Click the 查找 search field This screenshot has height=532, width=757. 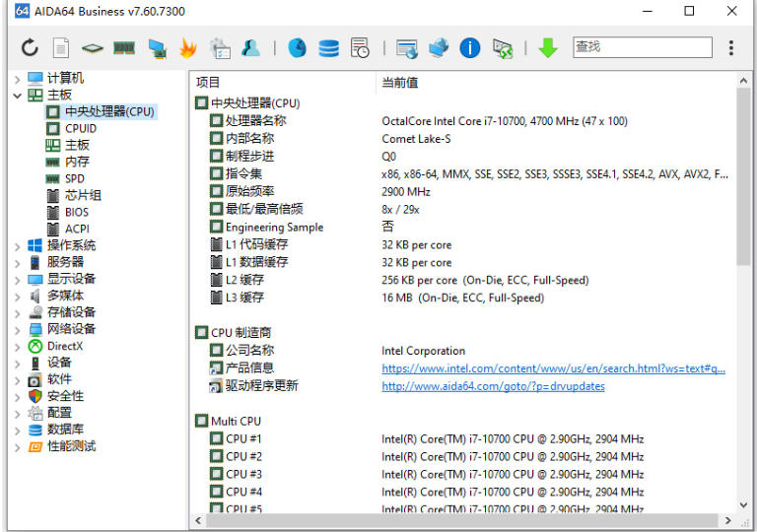coord(641,47)
